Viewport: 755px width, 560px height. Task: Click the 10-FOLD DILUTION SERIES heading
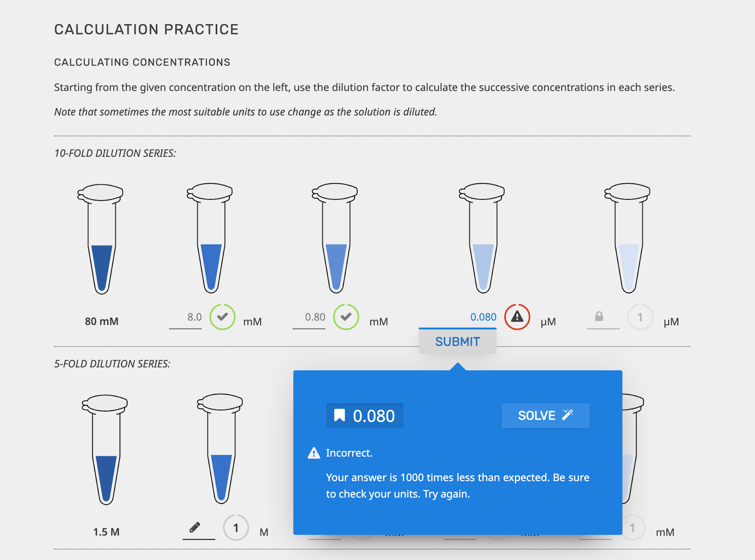click(114, 153)
